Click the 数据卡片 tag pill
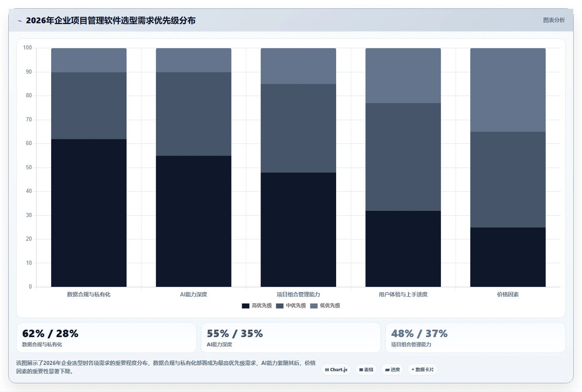The height and width of the screenshot is (392, 582). coord(422,370)
